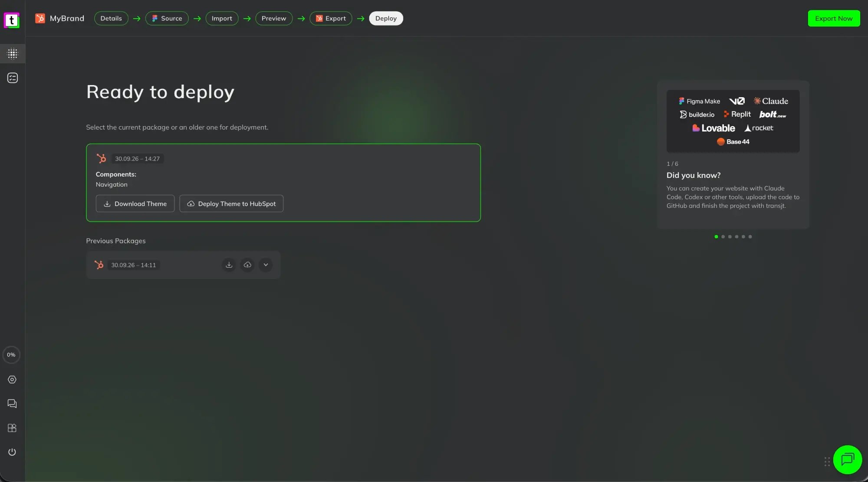Select the sixth carousel dot
Image resolution: width=868 pixels, height=482 pixels.
[750, 236]
